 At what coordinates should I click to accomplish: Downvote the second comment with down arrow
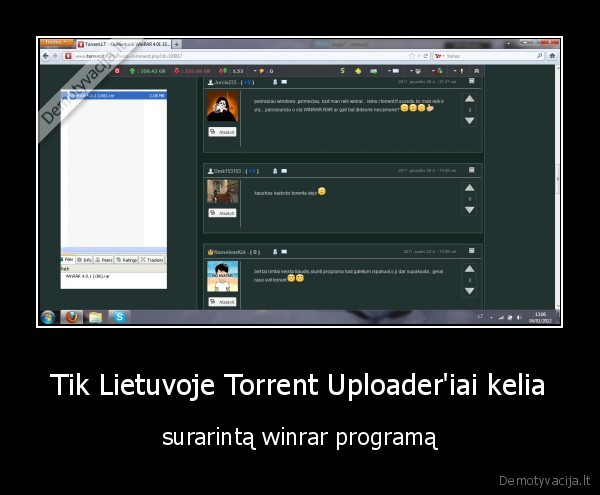(x=470, y=210)
